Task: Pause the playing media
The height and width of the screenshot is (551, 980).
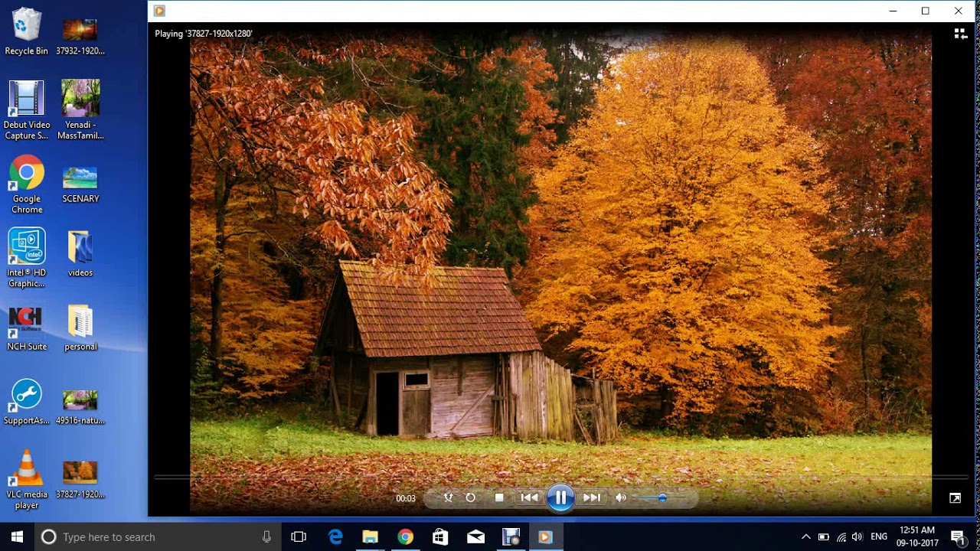Action: pos(560,498)
